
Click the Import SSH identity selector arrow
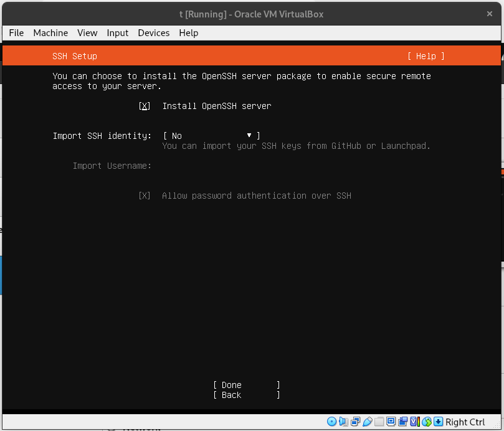point(249,136)
